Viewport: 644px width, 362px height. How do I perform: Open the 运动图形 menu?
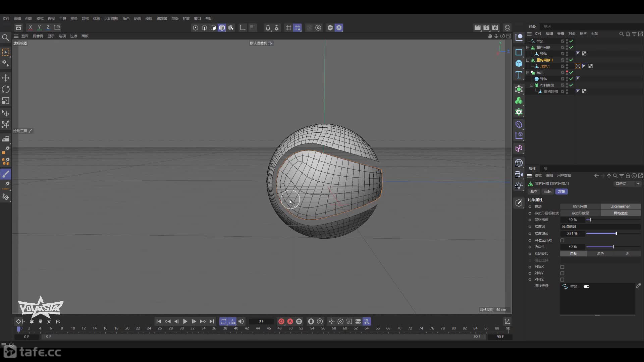111,19
